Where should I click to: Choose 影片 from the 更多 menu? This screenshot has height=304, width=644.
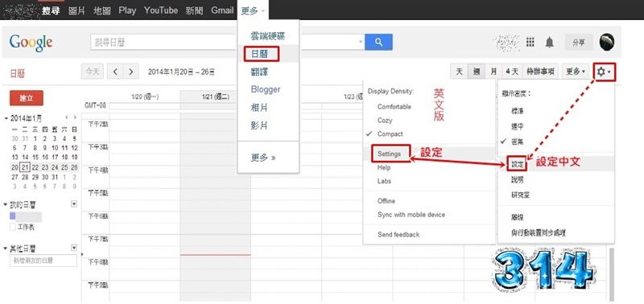pyautogui.click(x=259, y=125)
